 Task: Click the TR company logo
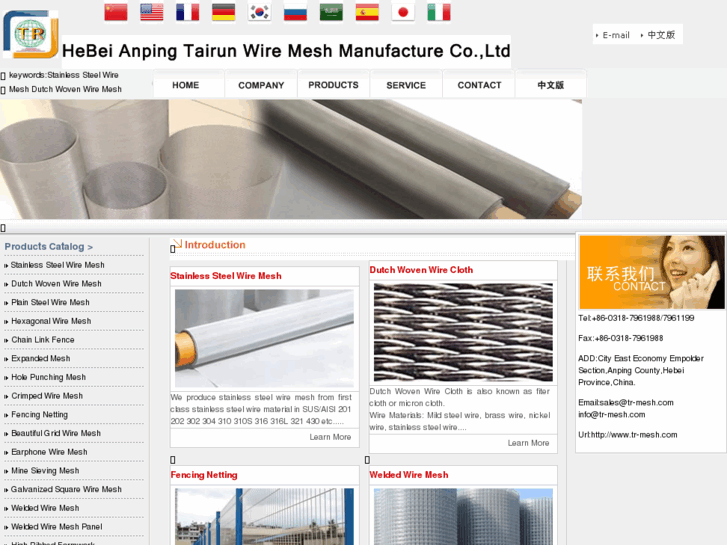pyautogui.click(x=31, y=34)
